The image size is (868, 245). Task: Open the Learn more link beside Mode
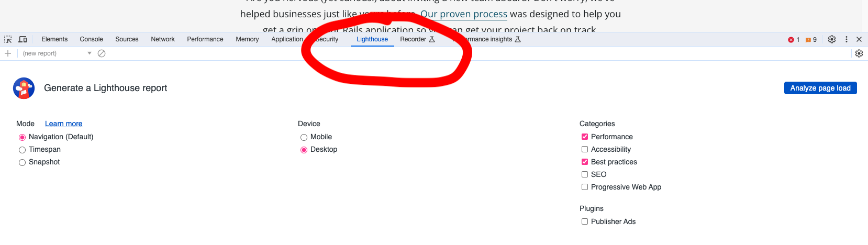click(x=63, y=124)
